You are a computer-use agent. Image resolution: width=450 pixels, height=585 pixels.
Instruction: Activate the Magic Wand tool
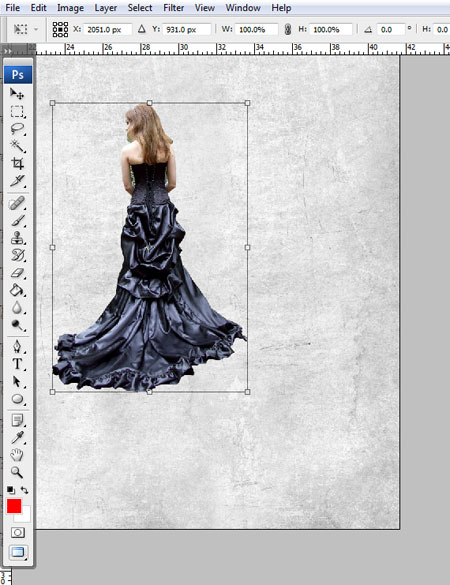(x=17, y=146)
